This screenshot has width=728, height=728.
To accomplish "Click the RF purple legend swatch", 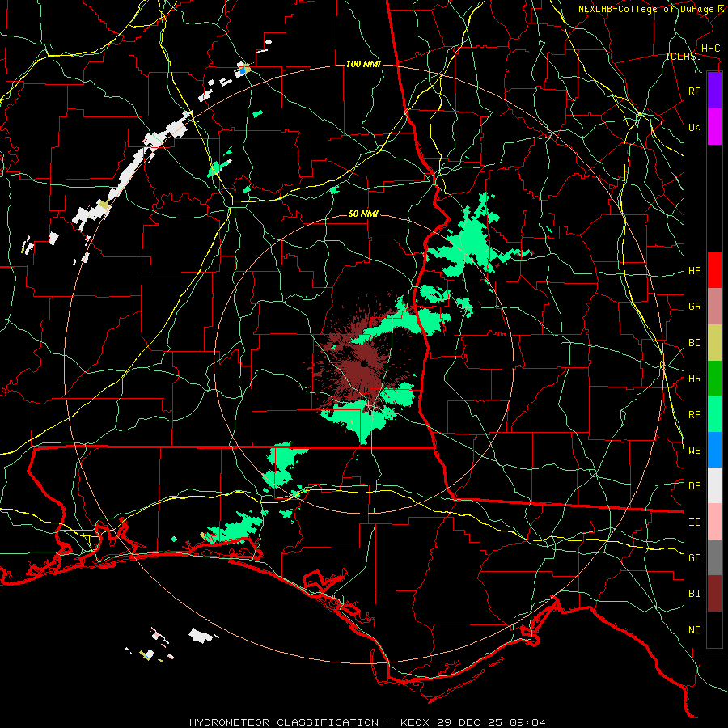I will pos(714,91).
